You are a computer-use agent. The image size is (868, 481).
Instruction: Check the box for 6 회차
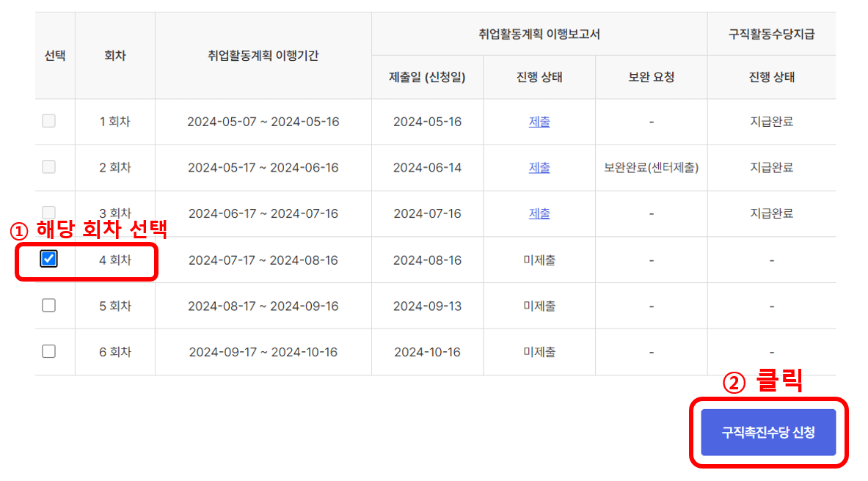pos(48,350)
